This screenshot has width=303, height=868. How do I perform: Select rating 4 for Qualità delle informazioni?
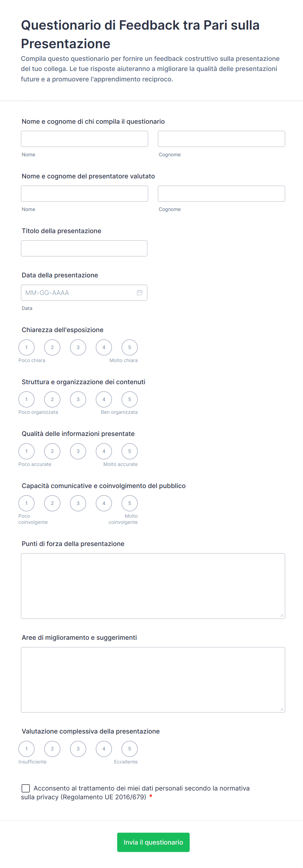pyautogui.click(x=104, y=451)
